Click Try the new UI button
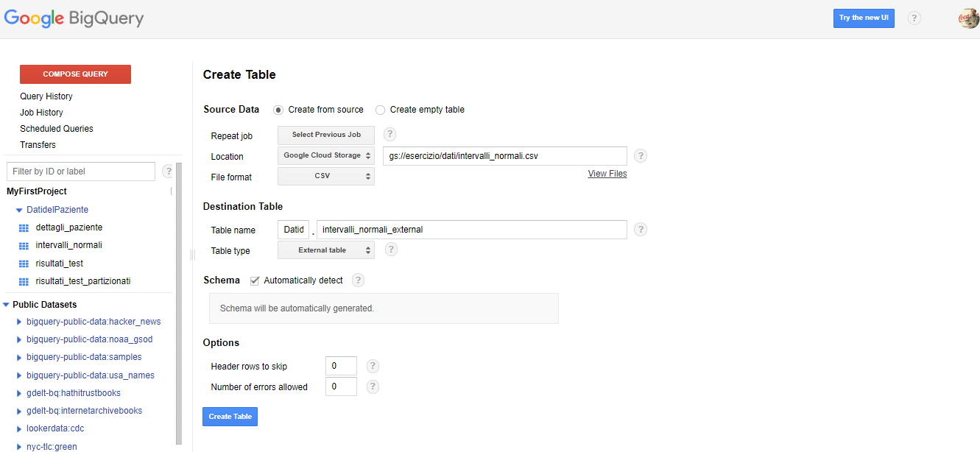980x452 pixels. (x=864, y=18)
